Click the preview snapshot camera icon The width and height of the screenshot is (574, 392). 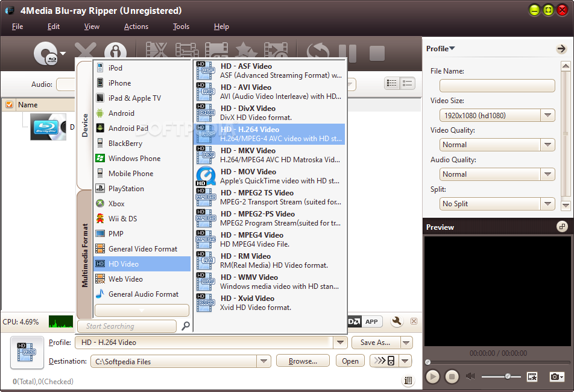click(556, 376)
